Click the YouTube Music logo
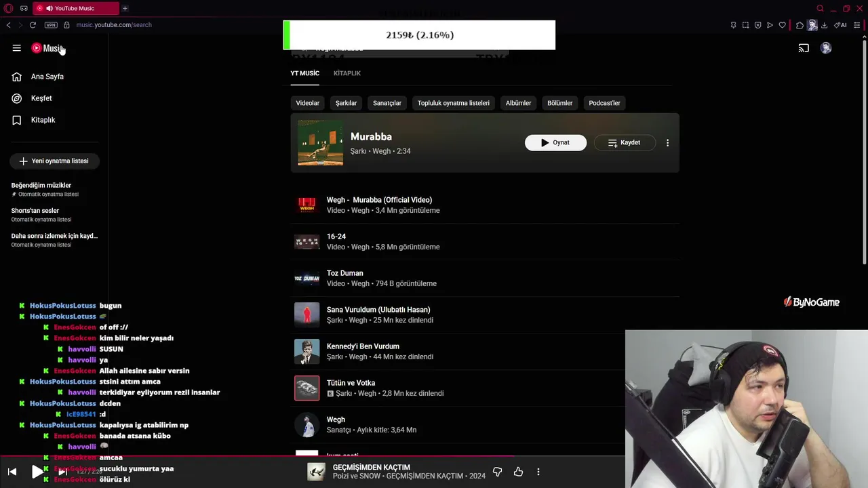 (x=47, y=48)
